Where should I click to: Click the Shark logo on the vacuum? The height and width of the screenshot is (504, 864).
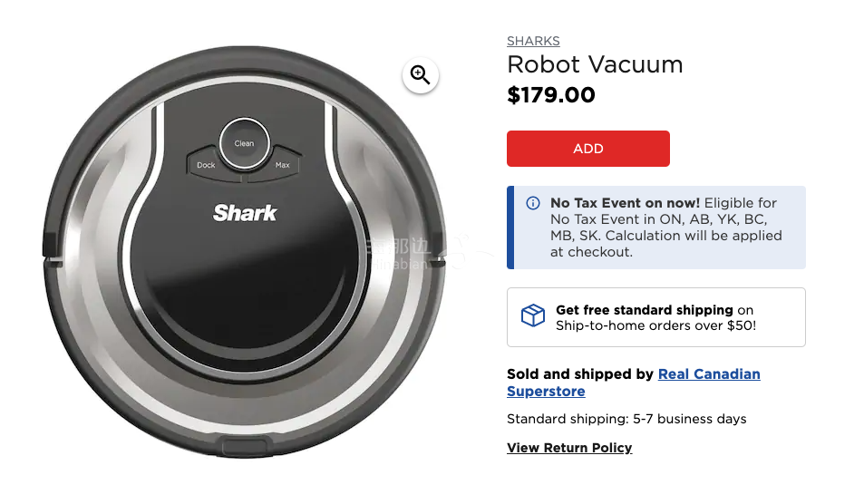(245, 213)
